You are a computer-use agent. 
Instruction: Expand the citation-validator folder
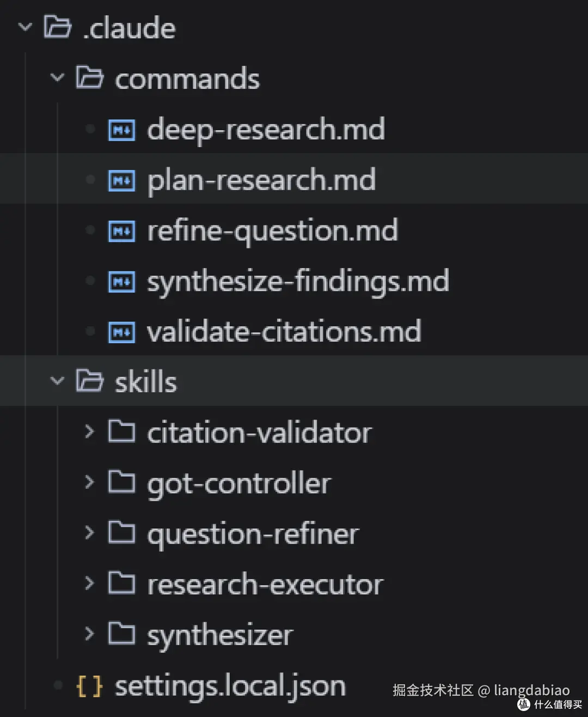click(x=89, y=431)
